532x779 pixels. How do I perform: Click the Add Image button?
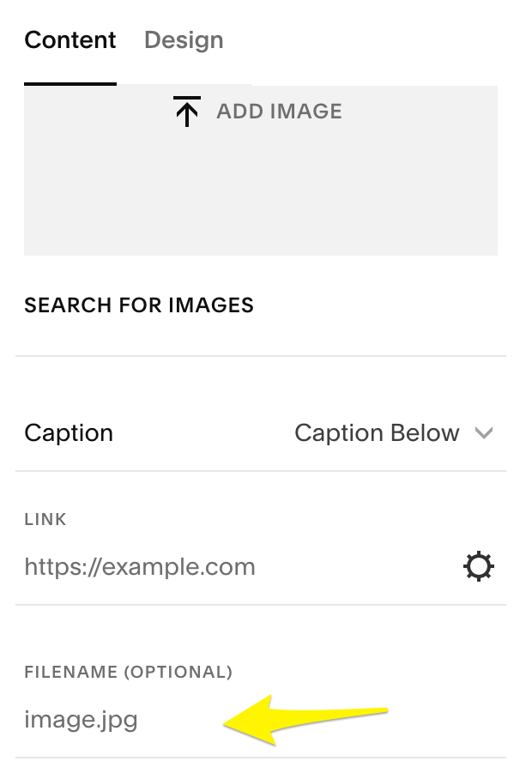[x=257, y=111]
